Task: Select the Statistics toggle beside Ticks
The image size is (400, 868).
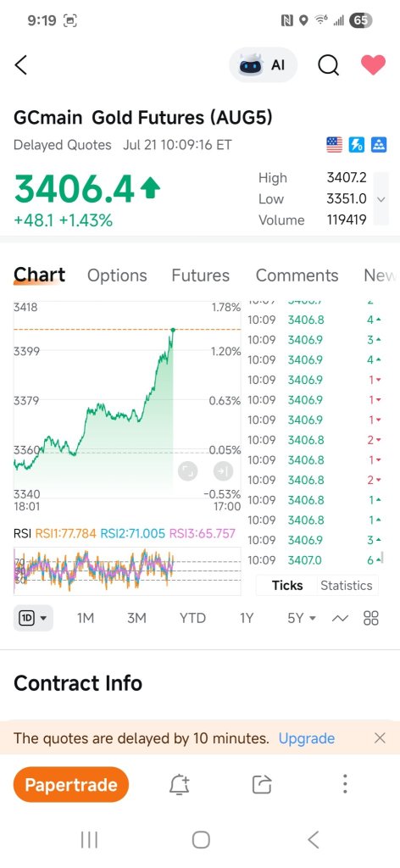Action: [x=347, y=585]
